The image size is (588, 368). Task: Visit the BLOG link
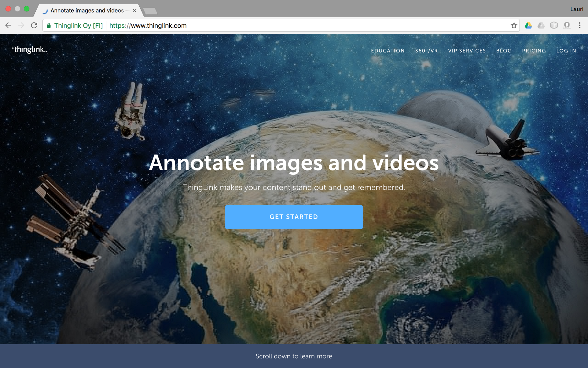coord(504,51)
